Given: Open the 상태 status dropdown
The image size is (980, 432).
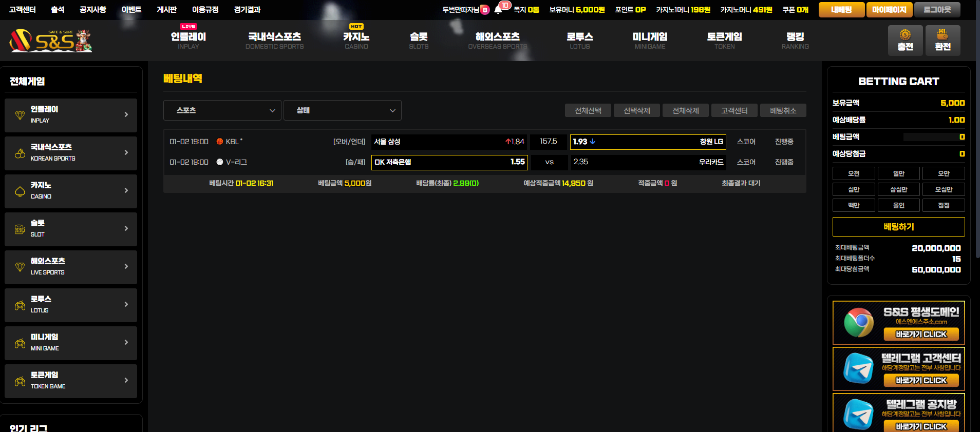Looking at the screenshot, I should (342, 110).
